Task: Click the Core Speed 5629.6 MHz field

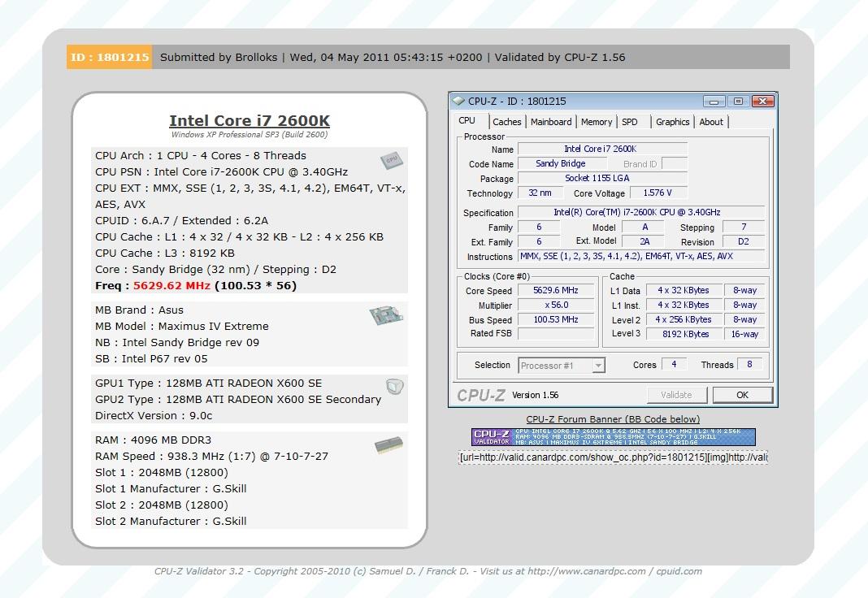Action: pos(556,290)
